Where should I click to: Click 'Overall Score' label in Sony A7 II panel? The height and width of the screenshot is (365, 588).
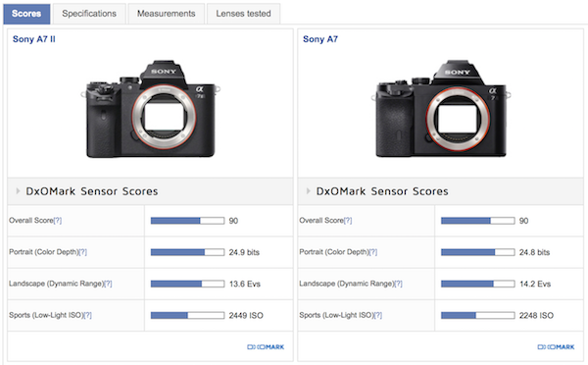[31, 221]
